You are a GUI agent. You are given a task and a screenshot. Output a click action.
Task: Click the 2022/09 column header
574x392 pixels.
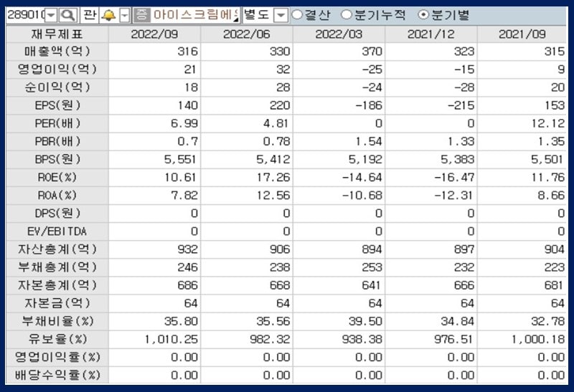(154, 34)
